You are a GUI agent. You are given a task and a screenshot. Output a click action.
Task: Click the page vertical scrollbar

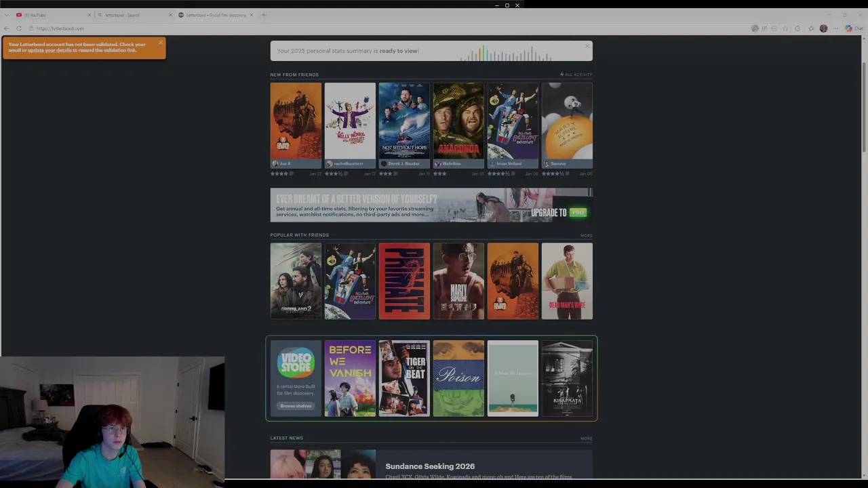point(864,108)
